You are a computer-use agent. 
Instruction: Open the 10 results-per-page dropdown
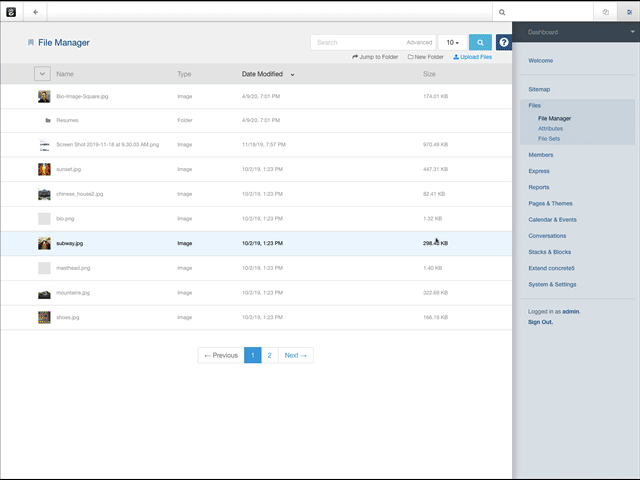[x=452, y=42]
